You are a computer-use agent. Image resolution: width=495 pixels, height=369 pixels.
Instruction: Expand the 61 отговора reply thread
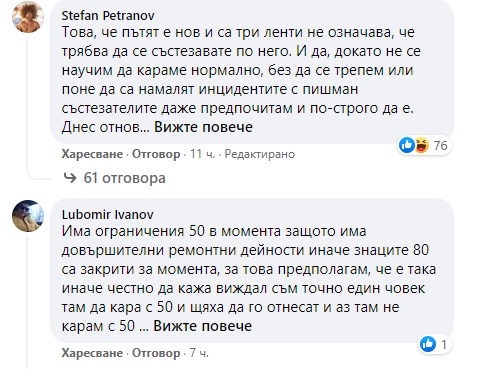click(124, 178)
